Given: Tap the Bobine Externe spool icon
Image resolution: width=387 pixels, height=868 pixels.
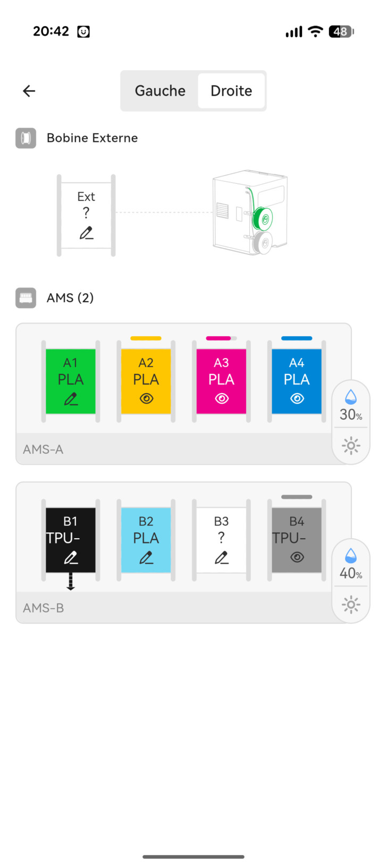Looking at the screenshot, I should tap(26, 138).
